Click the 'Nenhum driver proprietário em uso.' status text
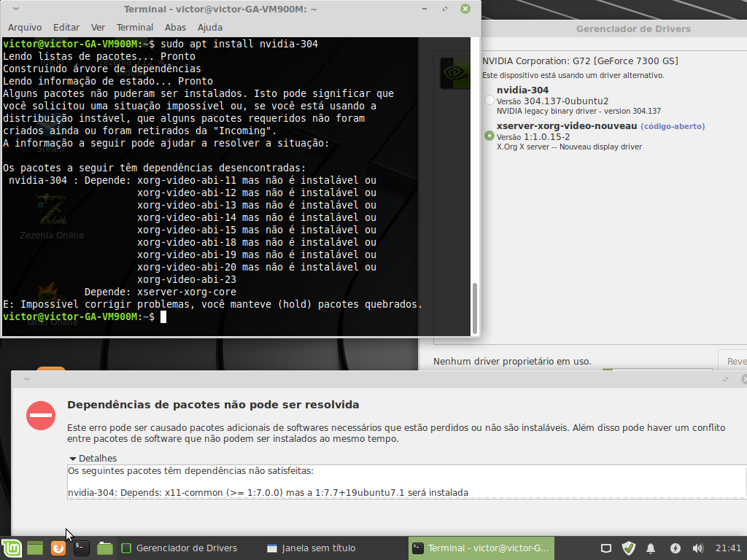747x560 pixels. coord(512,362)
